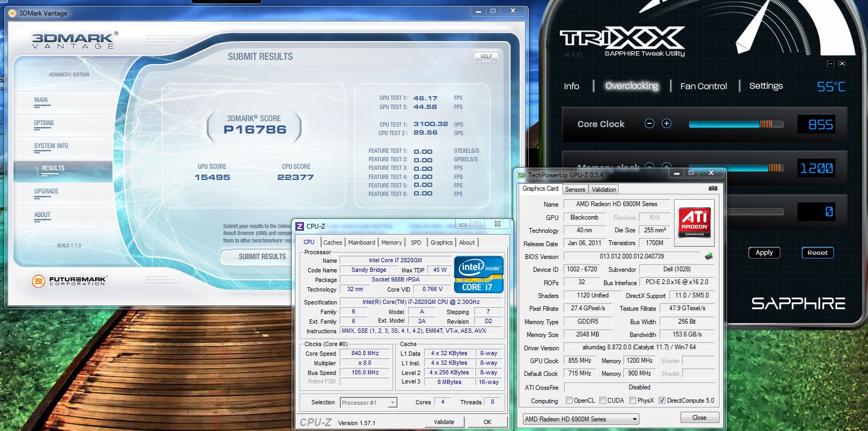Click Reset in the TRIXX utility
Image resolution: width=868 pixels, height=431 pixels.
pyautogui.click(x=817, y=253)
